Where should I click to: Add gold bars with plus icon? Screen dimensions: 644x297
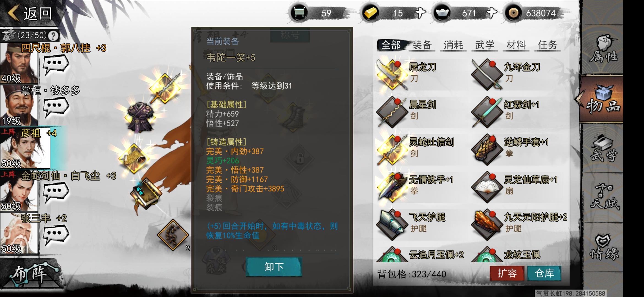420,13
